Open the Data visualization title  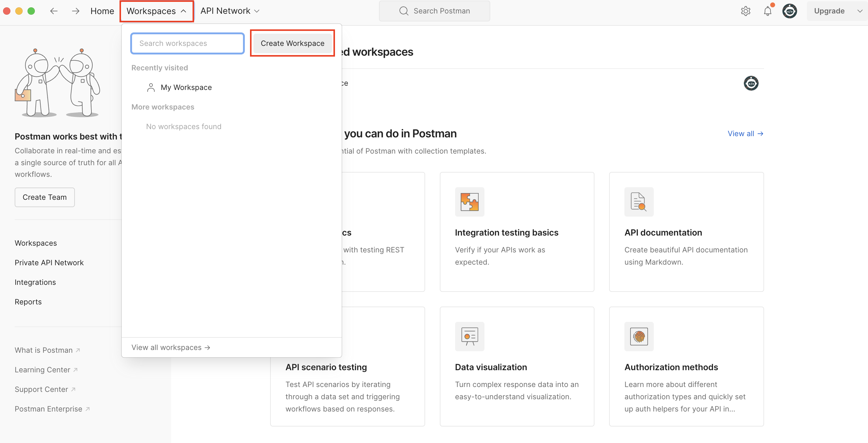tap(491, 367)
